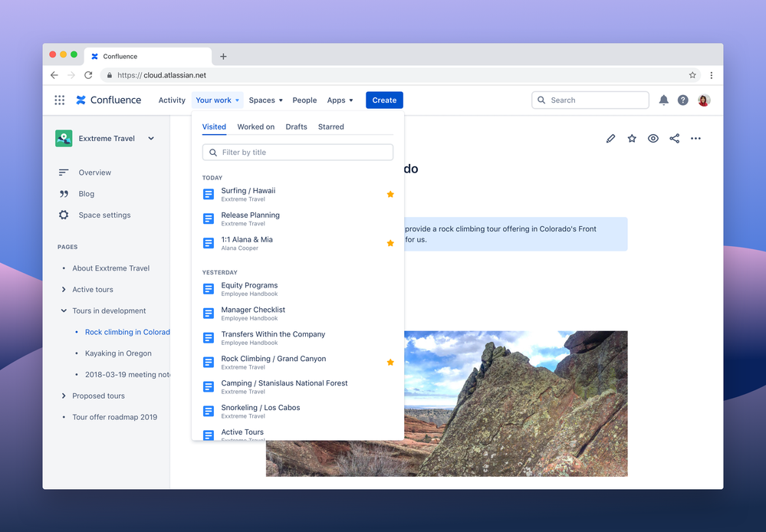
Task: Open the Spaces dropdown
Action: pyautogui.click(x=266, y=100)
